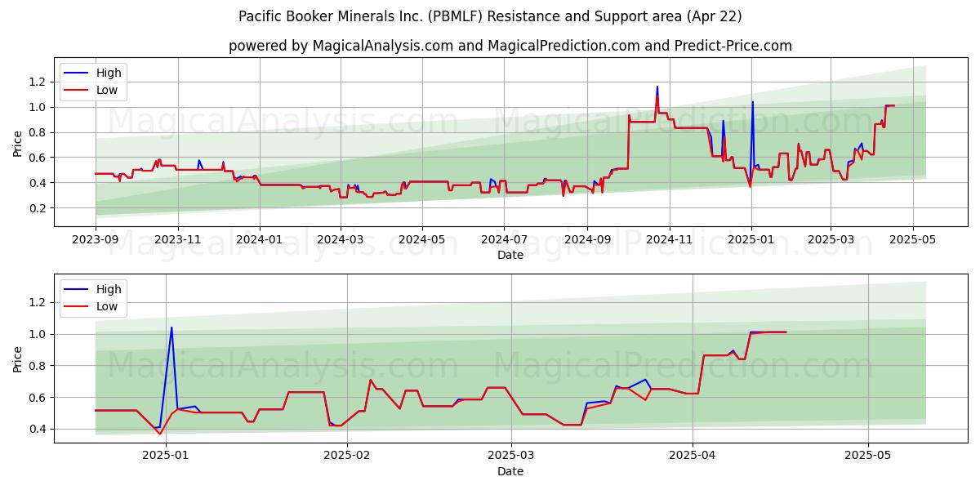Click the 'powered by MagicalAnalysis.com' subtitle

click(510, 46)
